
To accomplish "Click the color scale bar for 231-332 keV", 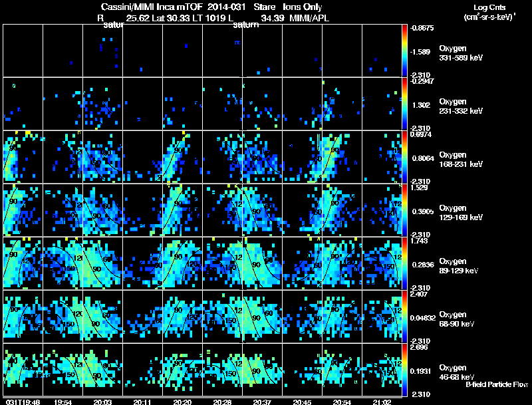I will [404, 104].
